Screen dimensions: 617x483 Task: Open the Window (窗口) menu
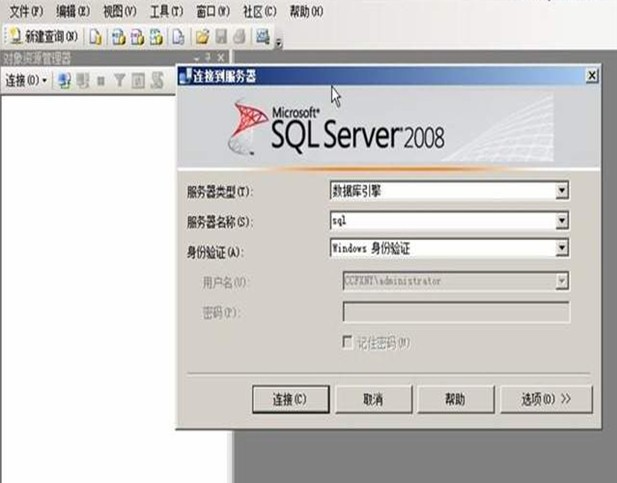(x=213, y=11)
